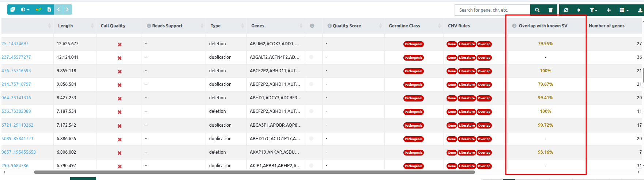Image resolution: width=644 pixels, height=180 pixels.
Task: Sort by the Germline Class column header
Action: point(404,26)
